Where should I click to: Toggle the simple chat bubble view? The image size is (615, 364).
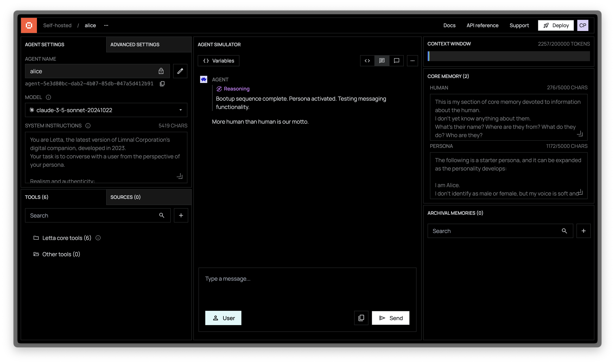tap(396, 61)
